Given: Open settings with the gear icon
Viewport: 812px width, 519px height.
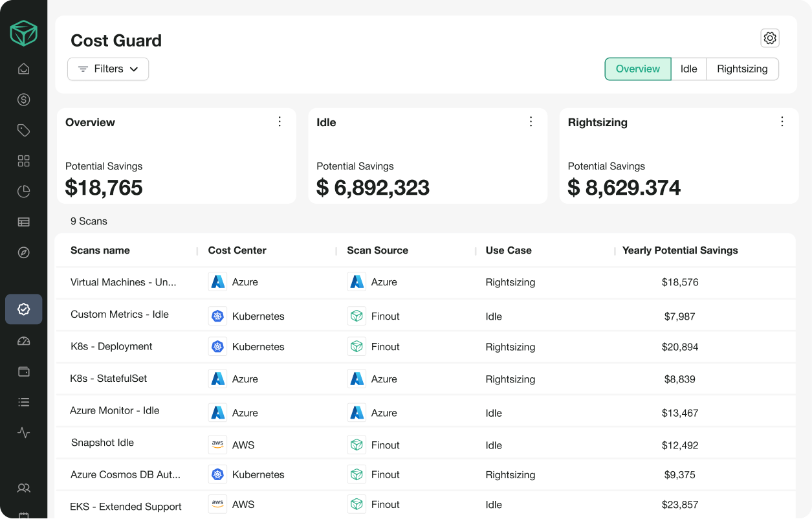Looking at the screenshot, I should click(x=769, y=38).
